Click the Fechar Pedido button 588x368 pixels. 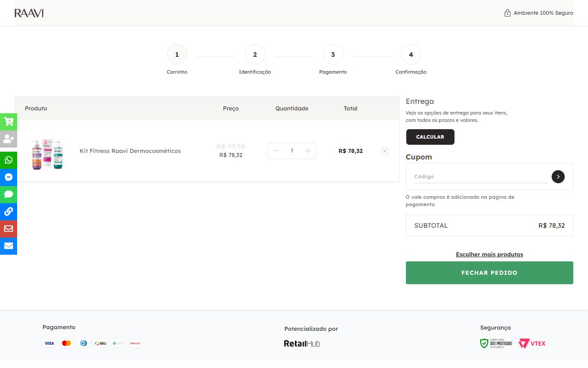point(489,273)
